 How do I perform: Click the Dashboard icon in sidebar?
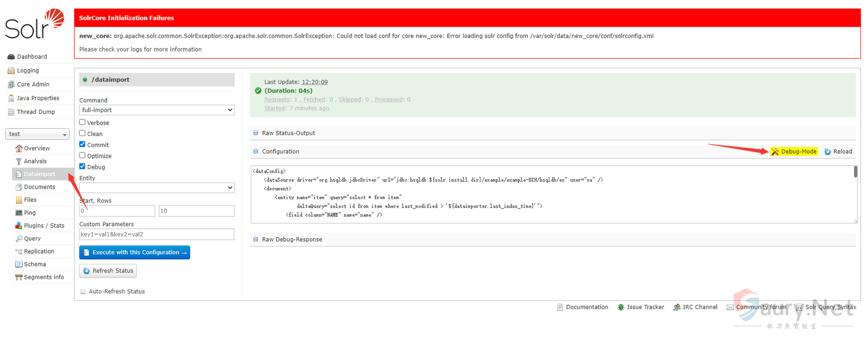point(11,57)
